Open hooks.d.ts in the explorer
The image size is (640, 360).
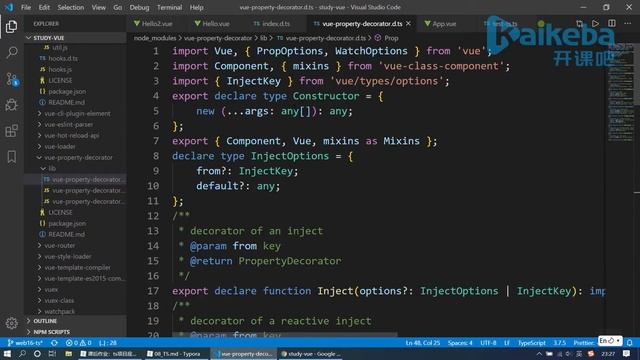tap(63, 58)
